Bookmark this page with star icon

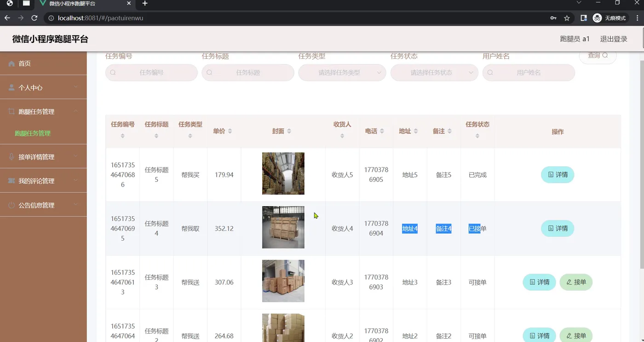click(x=567, y=18)
